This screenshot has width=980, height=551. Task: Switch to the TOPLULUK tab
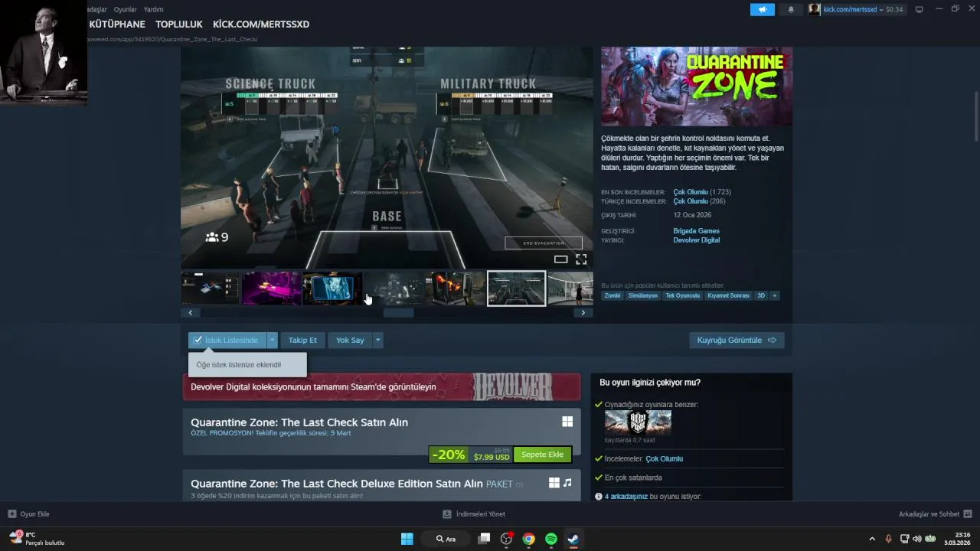tap(179, 24)
